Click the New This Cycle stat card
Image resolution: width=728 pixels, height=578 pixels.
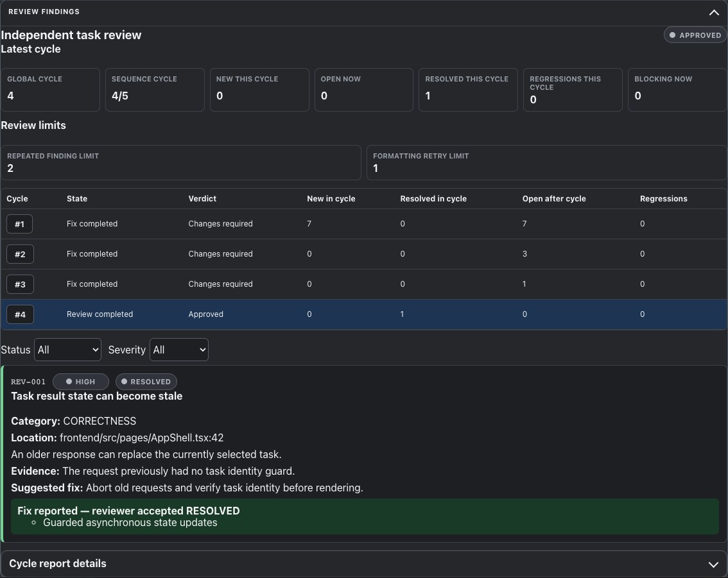(x=259, y=90)
